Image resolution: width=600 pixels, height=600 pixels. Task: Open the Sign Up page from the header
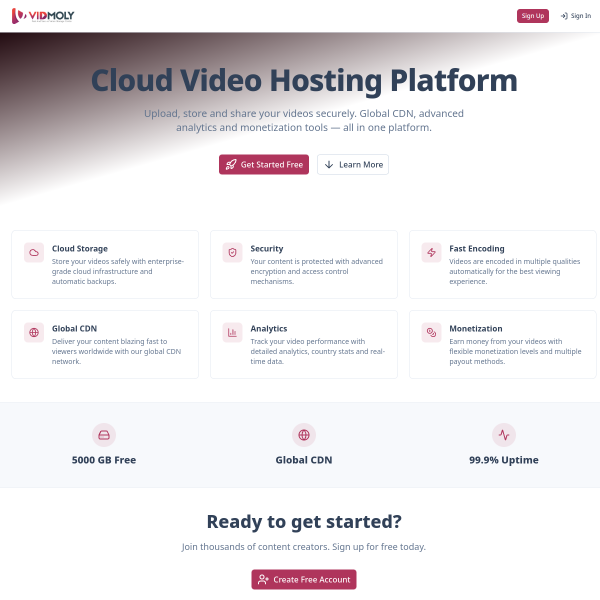click(533, 16)
